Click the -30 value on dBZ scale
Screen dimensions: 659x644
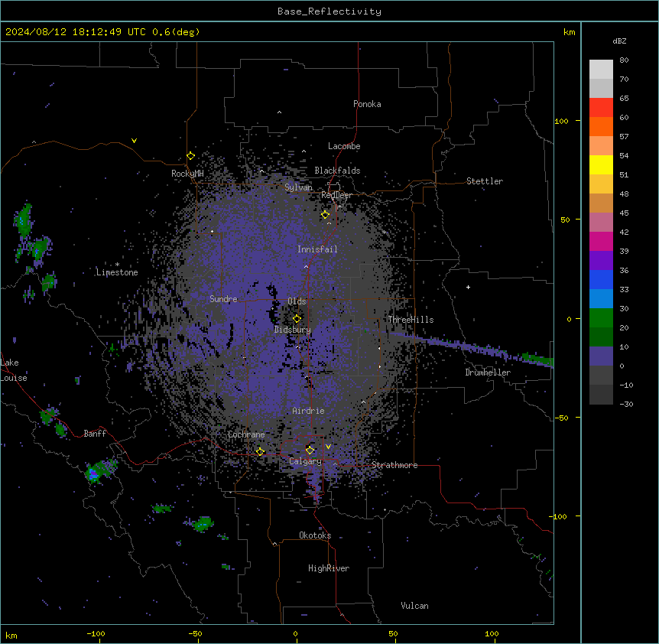point(627,405)
